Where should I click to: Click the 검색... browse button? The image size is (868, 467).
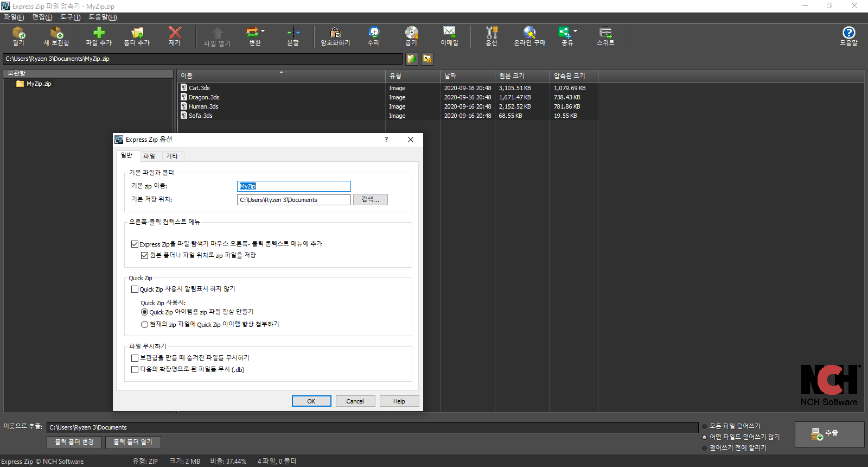click(371, 200)
